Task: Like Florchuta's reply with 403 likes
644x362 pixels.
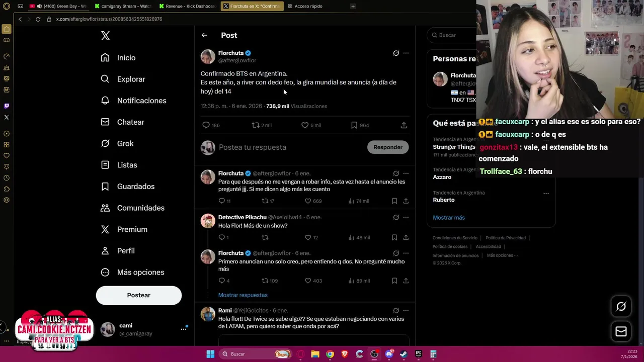Action: [x=308, y=281]
